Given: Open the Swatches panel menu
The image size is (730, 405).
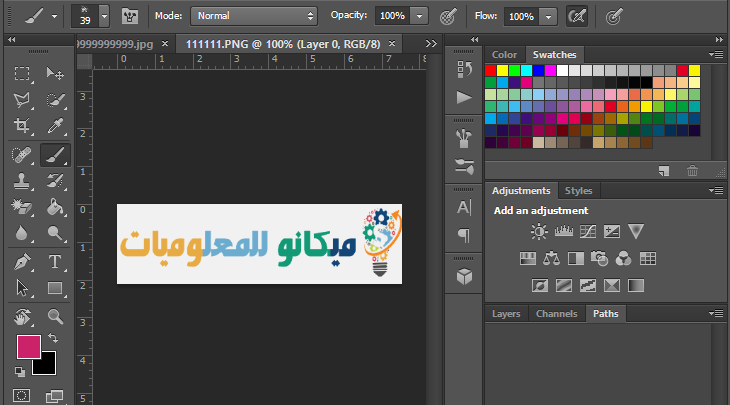Looking at the screenshot, I should click(716, 55).
